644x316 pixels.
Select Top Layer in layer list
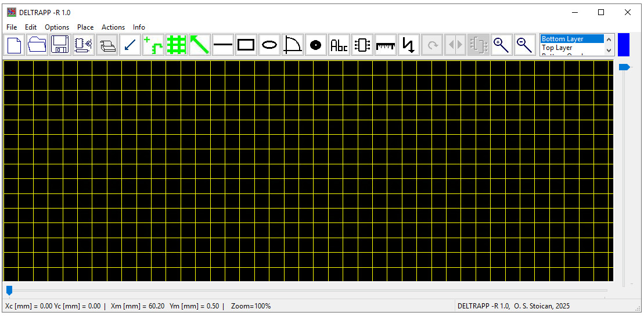pyautogui.click(x=556, y=48)
